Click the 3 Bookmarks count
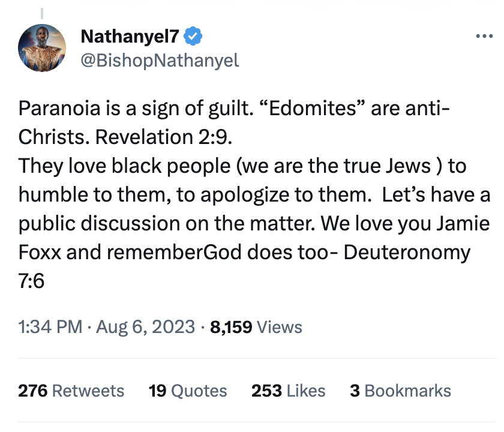This screenshot has height=432, width=504. point(401,391)
